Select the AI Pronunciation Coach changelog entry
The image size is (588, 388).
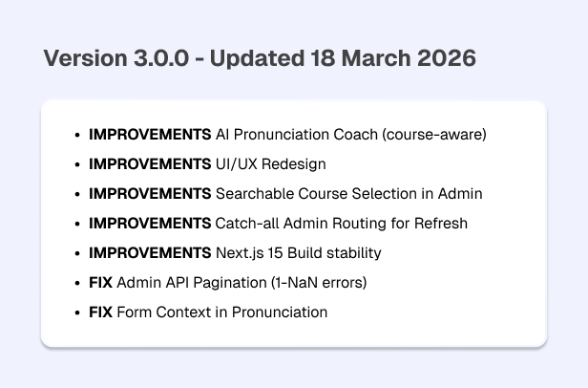pyautogui.click(x=350, y=135)
